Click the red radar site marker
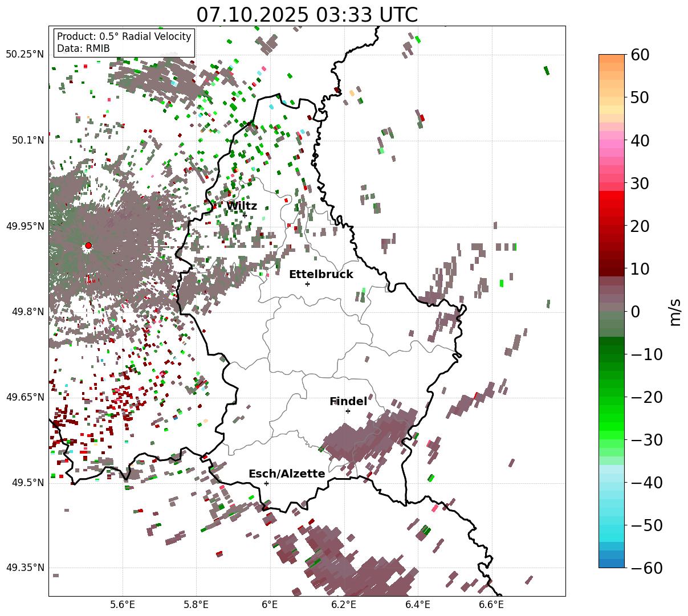The width and height of the screenshot is (688, 616). click(88, 246)
